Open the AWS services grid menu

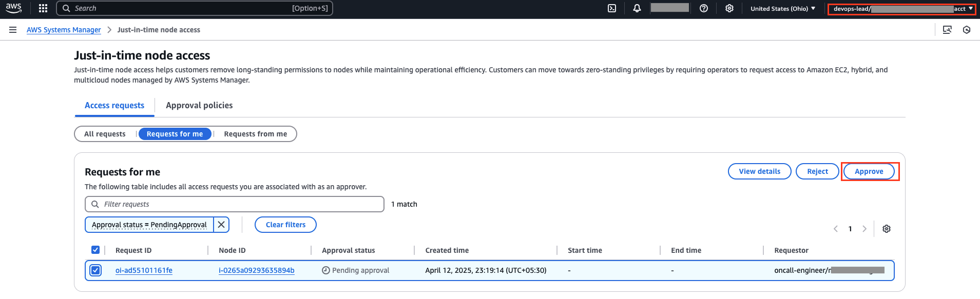tap(43, 8)
